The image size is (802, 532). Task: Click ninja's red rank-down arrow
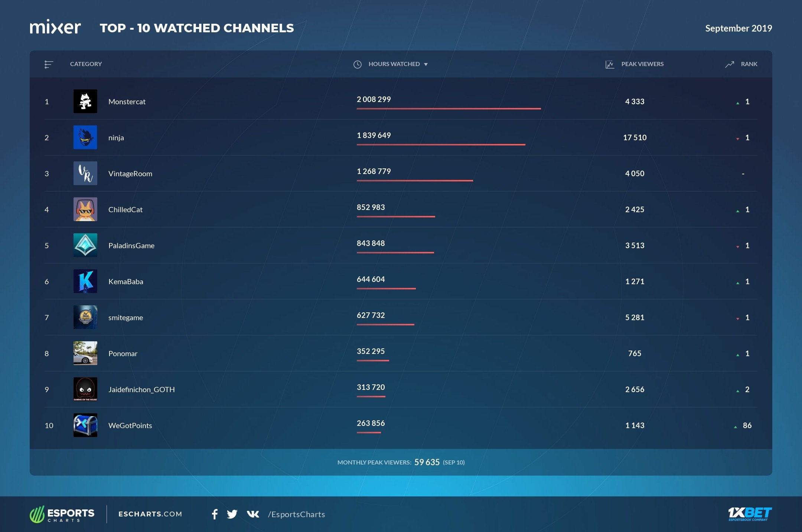point(738,139)
